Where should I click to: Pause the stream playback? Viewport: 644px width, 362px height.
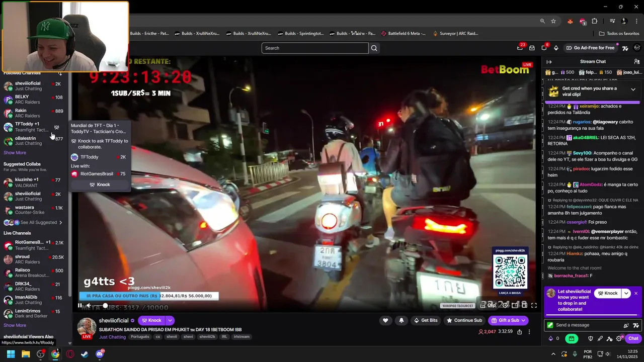(79, 305)
